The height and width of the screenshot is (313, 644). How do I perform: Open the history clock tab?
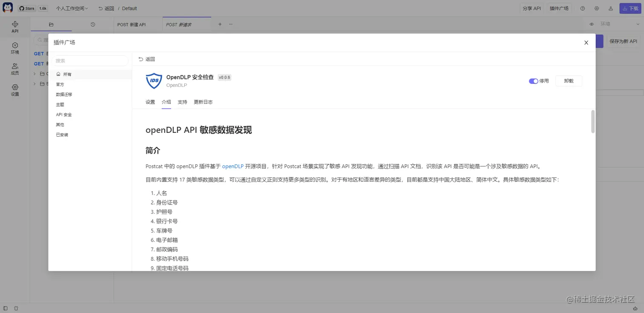tap(93, 24)
